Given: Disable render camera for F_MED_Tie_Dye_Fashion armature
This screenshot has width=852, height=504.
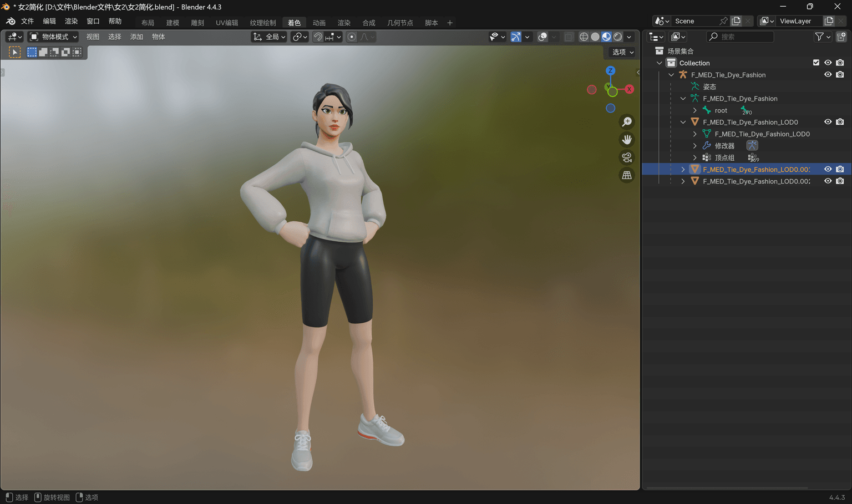Looking at the screenshot, I should coord(840,75).
